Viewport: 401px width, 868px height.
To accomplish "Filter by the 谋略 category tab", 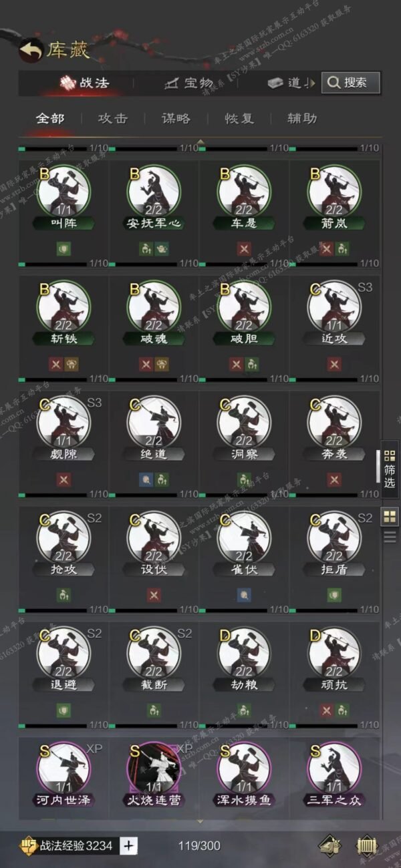I will click(x=176, y=118).
